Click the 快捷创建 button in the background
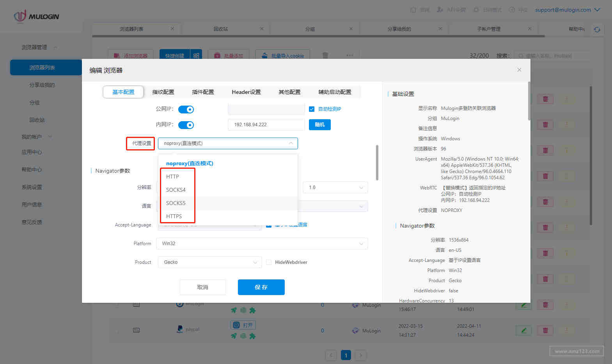The height and width of the screenshot is (364, 612). pos(174,56)
